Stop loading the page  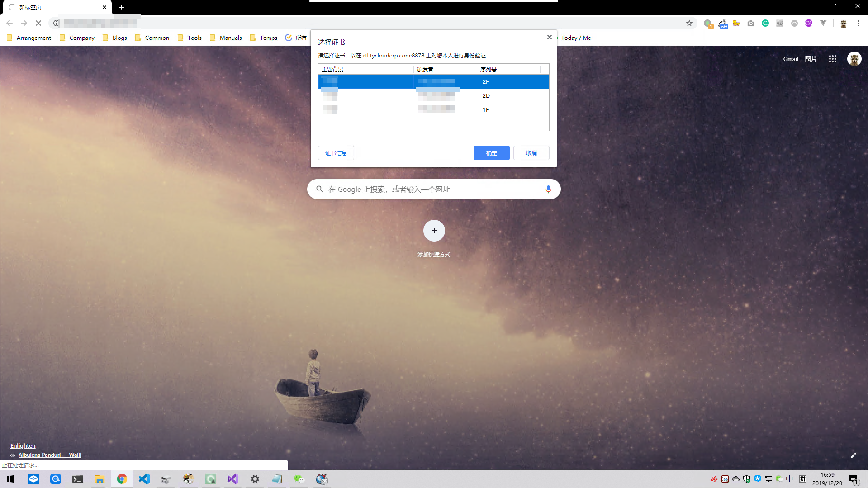click(38, 23)
